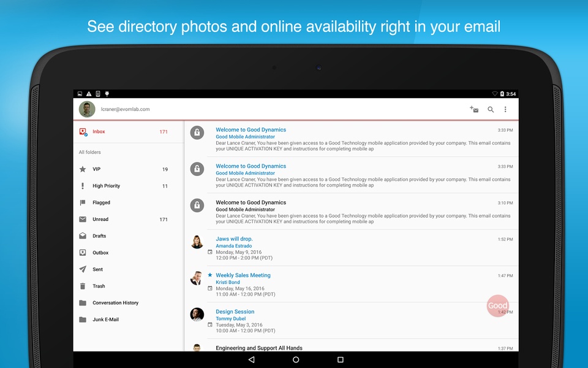Open the 3:10 PM Welcome to Good Dynamics email

(x=352, y=212)
